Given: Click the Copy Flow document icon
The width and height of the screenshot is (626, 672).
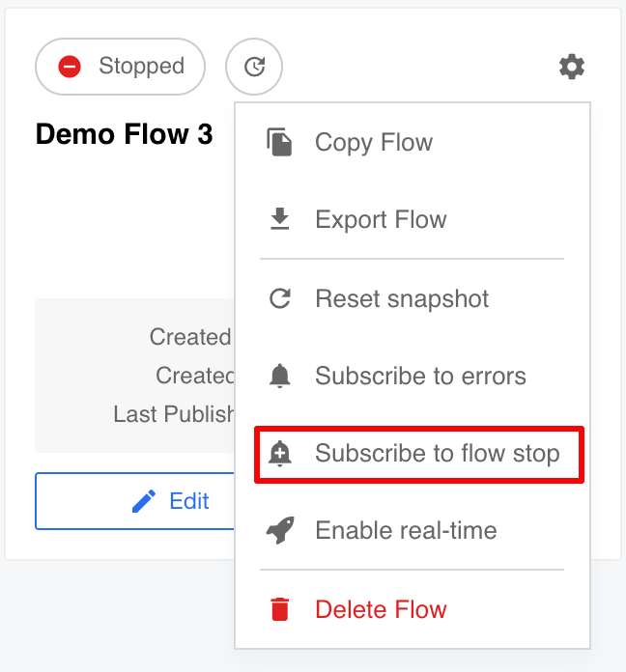Looking at the screenshot, I should pos(279,142).
